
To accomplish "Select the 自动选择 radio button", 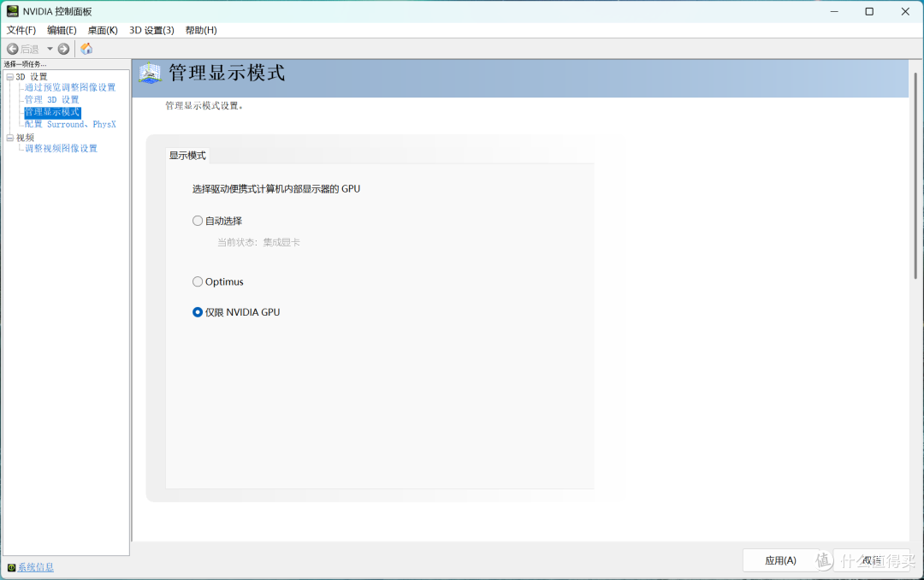I will pos(198,221).
